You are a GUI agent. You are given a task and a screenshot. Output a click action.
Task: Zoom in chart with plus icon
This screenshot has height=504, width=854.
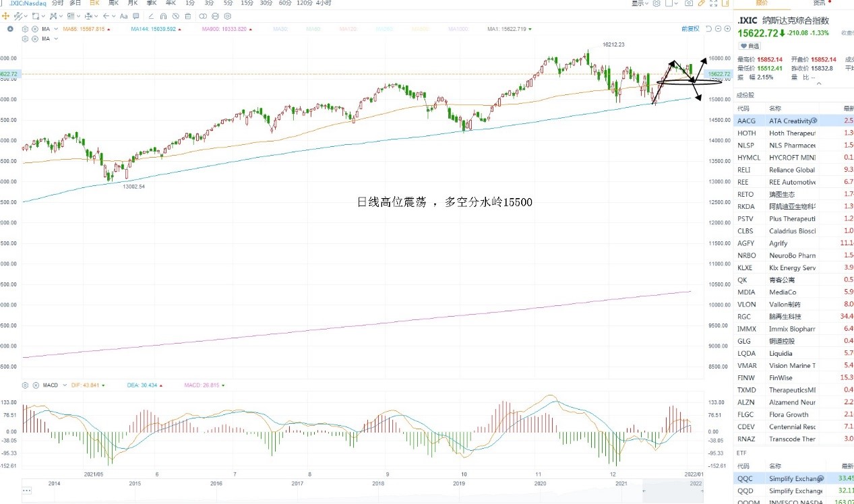coord(727,29)
